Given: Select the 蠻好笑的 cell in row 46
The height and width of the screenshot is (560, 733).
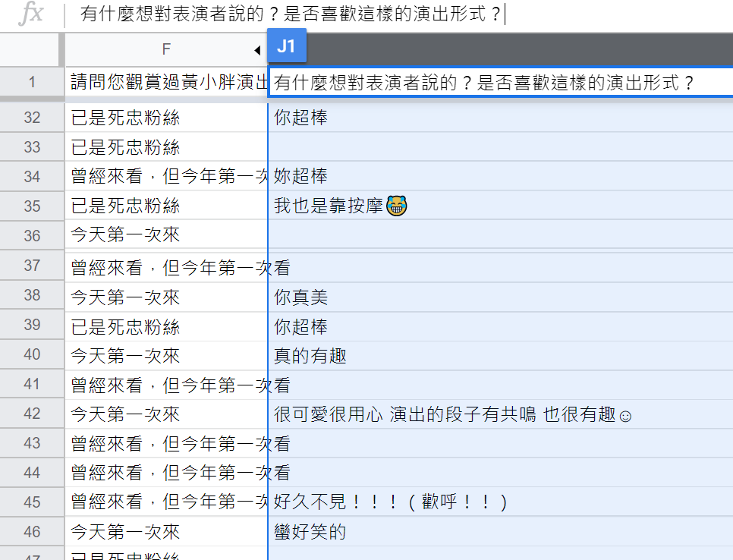Looking at the screenshot, I should click(310, 532).
